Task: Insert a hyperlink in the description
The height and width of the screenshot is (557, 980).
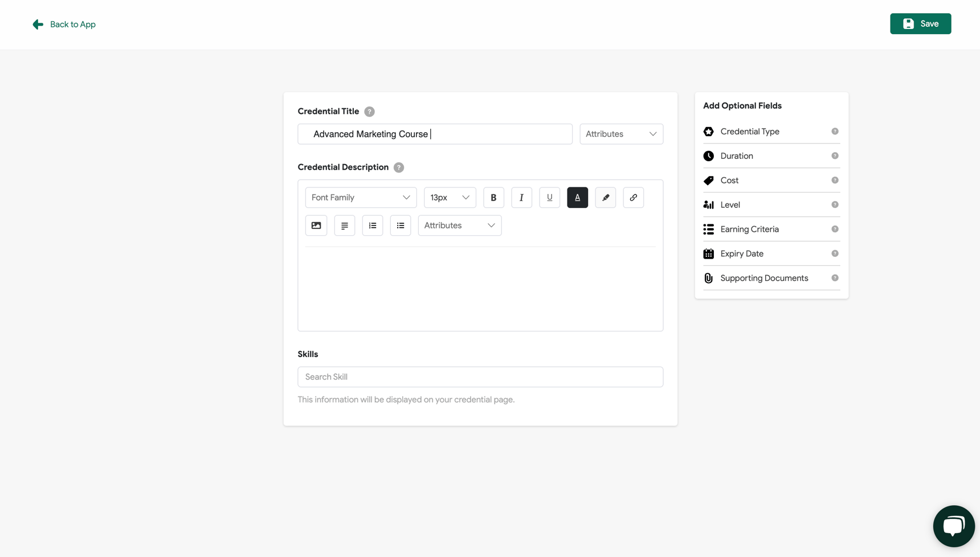Action: tap(633, 197)
